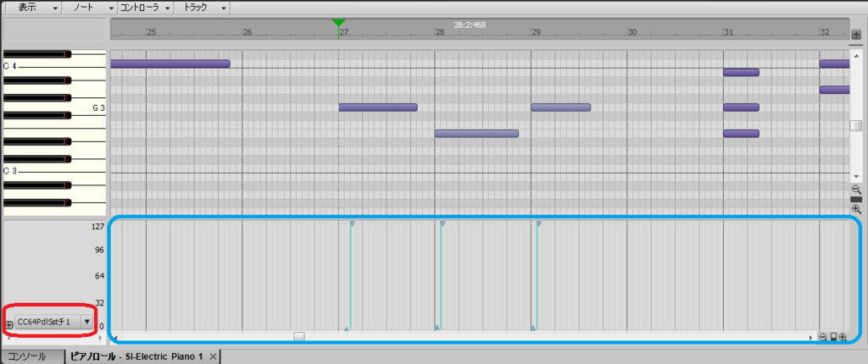Select the pedal-down node at measure 28
The height and width of the screenshot is (364, 868).
point(442,223)
